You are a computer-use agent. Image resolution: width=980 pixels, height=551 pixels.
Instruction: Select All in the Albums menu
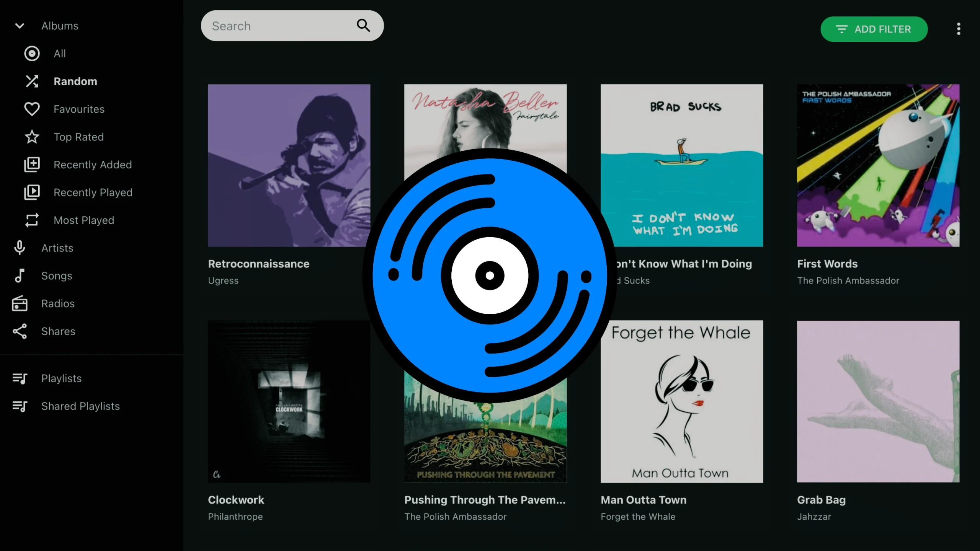click(60, 54)
